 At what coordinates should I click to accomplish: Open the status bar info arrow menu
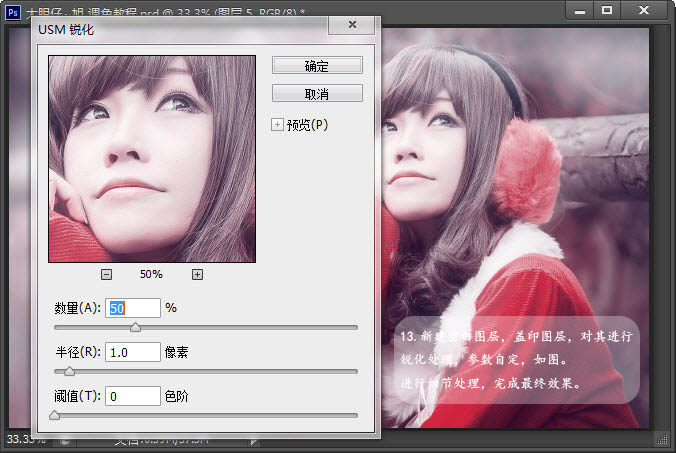coord(253,439)
